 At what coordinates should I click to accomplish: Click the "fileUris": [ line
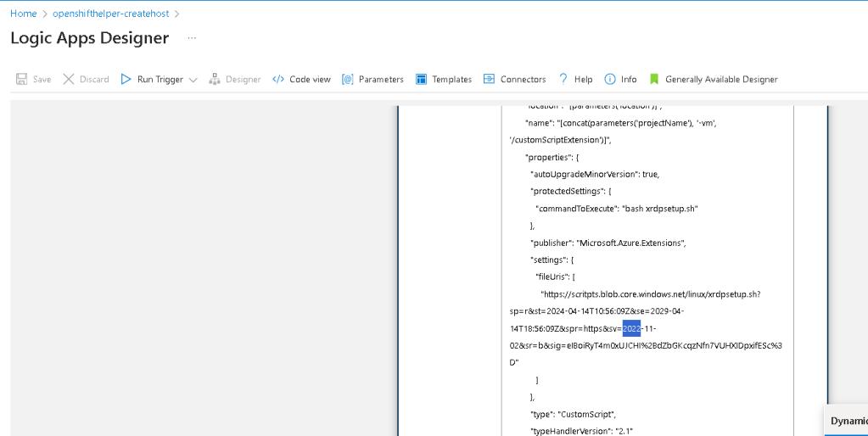pyautogui.click(x=555, y=277)
